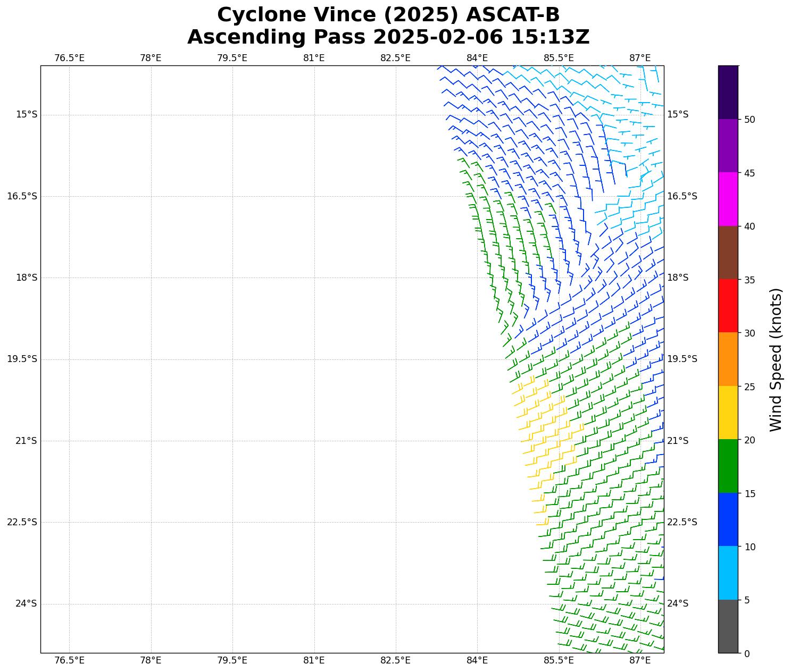791x672 pixels.
Task: Pick the red 30-35 knots colorbar segment
Action: pos(728,306)
